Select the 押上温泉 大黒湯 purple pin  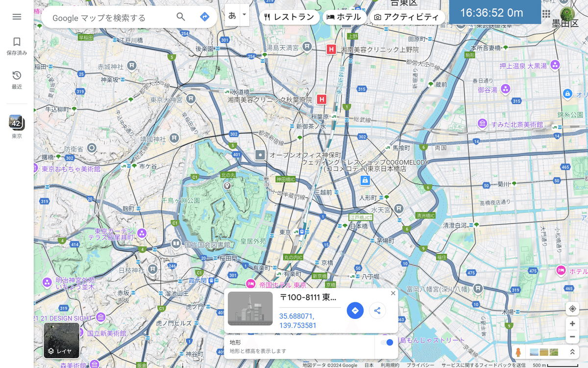(x=555, y=65)
